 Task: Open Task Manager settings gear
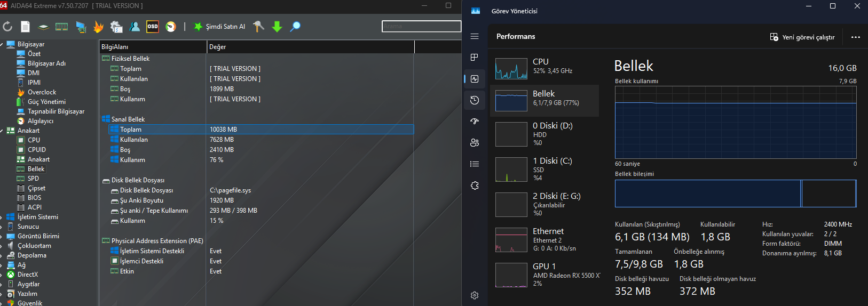tap(475, 295)
